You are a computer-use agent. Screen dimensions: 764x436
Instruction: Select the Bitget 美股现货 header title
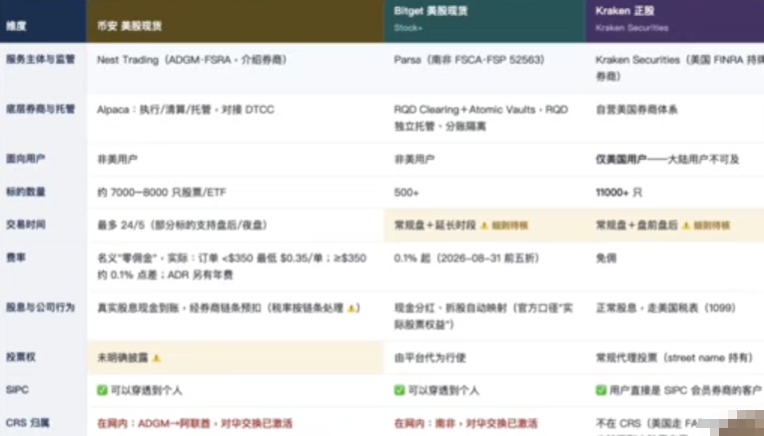point(431,11)
